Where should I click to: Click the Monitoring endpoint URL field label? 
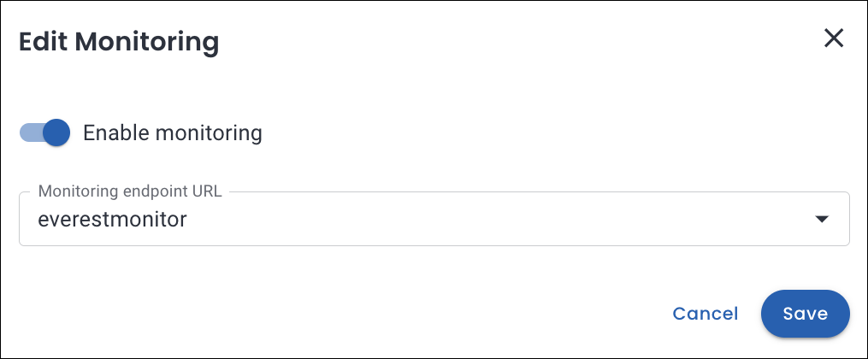[130, 191]
